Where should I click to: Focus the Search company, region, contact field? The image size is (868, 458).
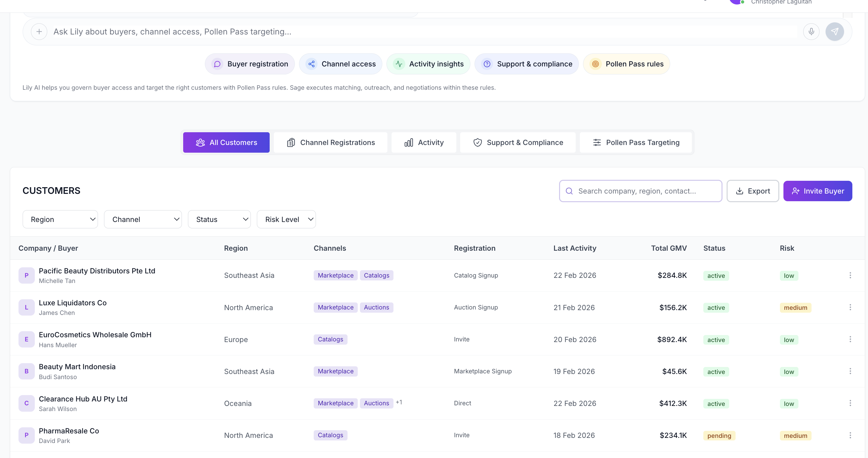(640, 191)
